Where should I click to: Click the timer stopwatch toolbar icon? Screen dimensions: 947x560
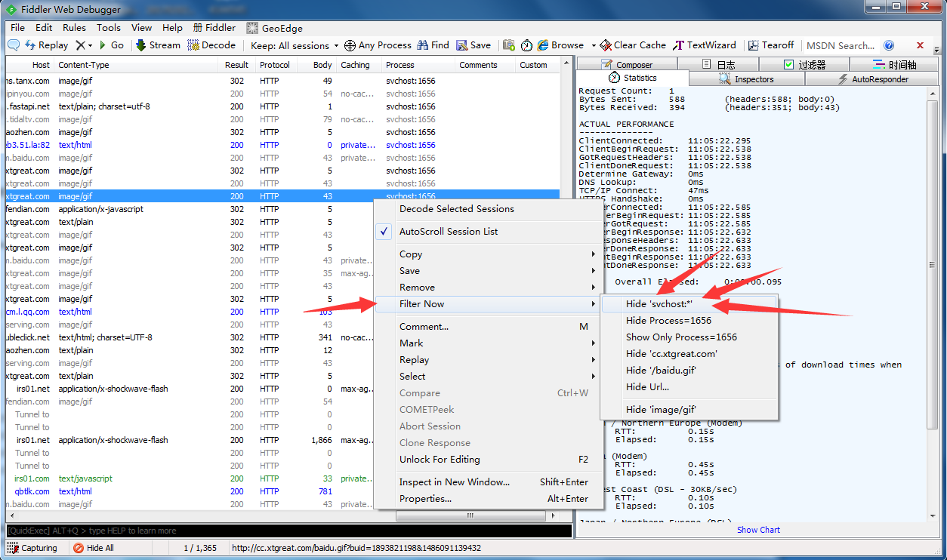pyautogui.click(x=526, y=45)
